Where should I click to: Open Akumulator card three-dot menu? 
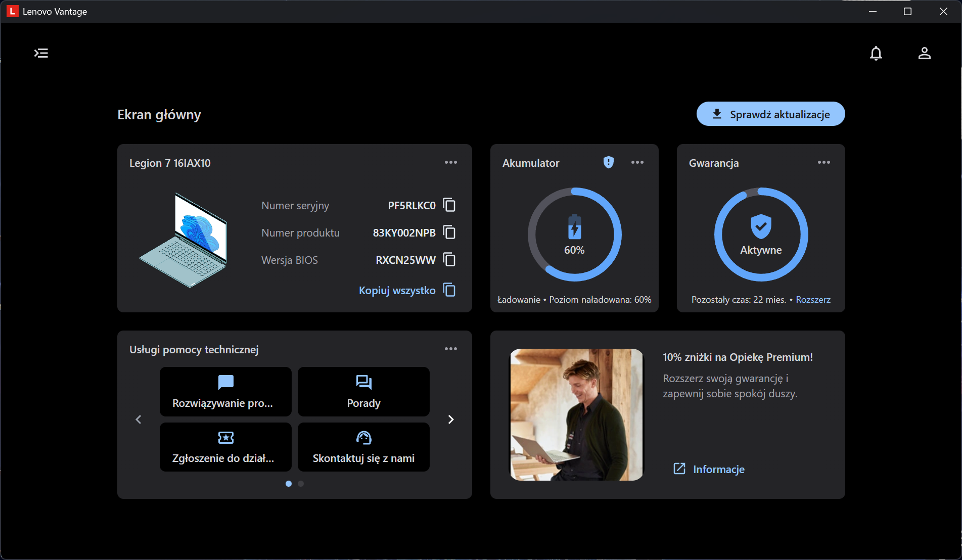click(637, 162)
